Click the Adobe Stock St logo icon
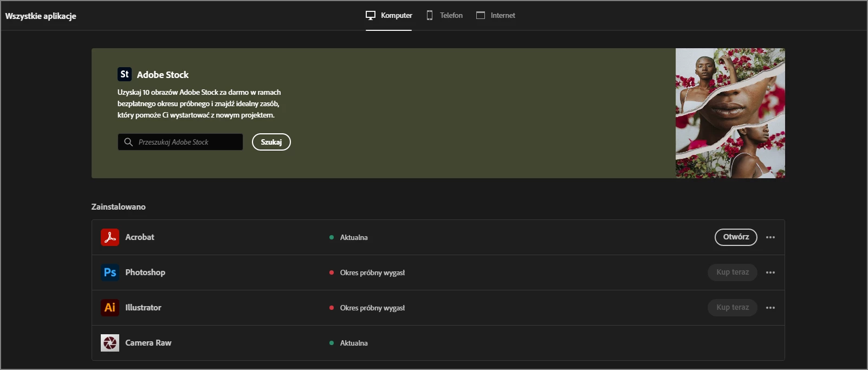Screen dimensions: 868x370 [125, 74]
